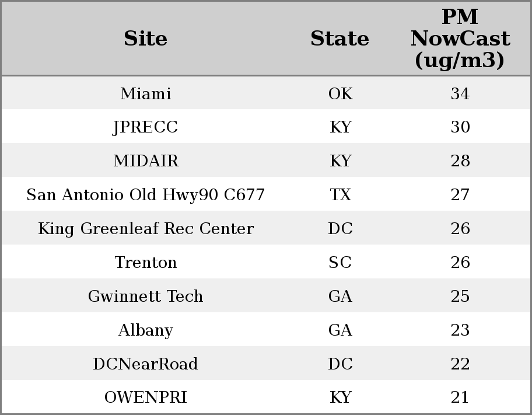Select San Antonio Old Hwy90 C677 cell

click(x=145, y=195)
